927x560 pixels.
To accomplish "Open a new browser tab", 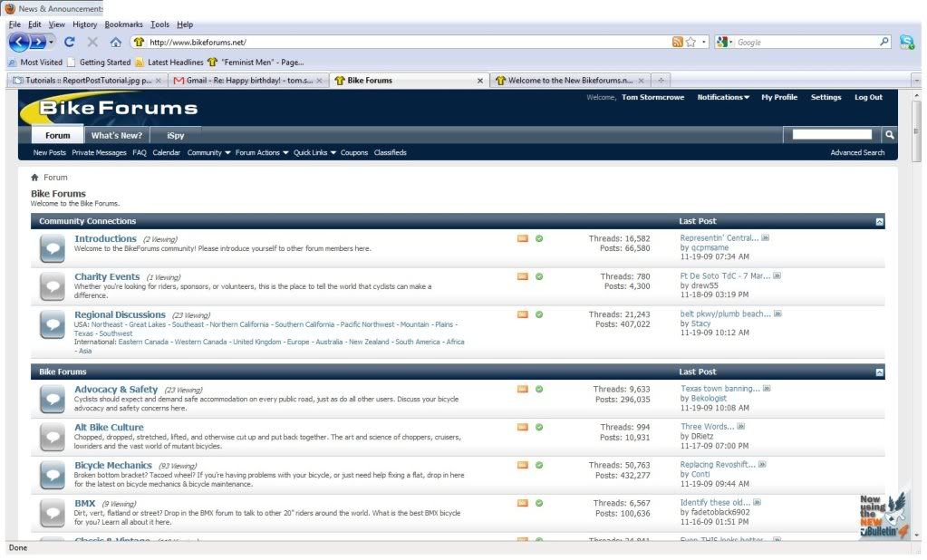I will [x=661, y=81].
